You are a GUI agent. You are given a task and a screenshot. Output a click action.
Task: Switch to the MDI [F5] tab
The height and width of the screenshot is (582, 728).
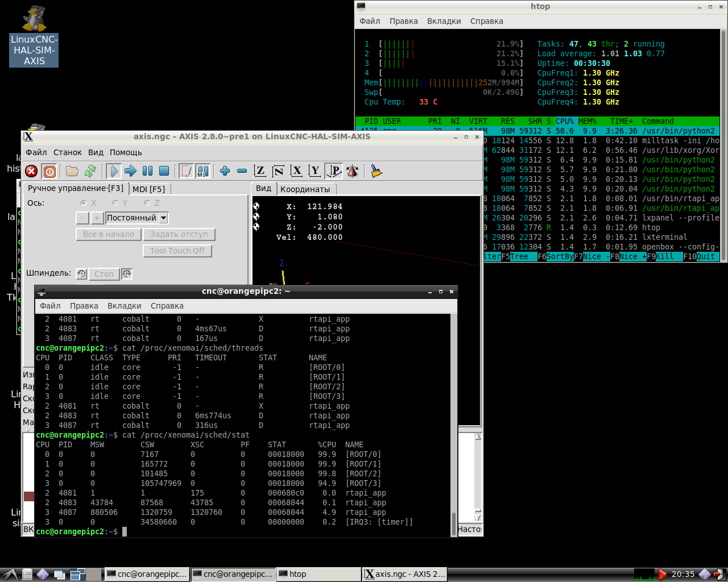(148, 189)
